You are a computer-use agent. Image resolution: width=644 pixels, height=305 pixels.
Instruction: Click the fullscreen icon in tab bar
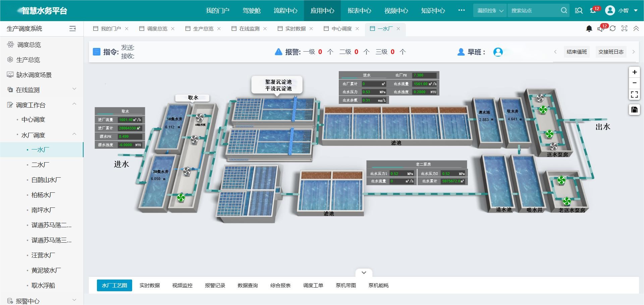[624, 29]
